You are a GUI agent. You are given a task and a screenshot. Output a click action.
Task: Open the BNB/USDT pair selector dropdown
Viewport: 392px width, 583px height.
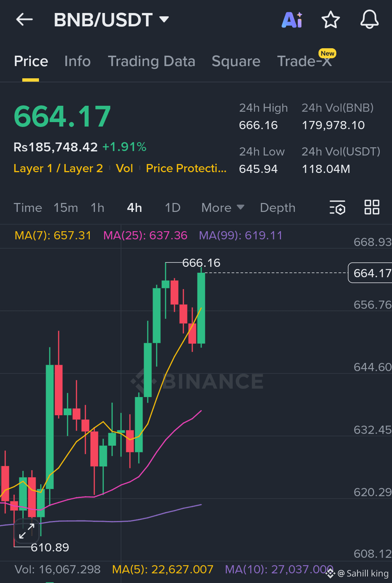tap(111, 20)
